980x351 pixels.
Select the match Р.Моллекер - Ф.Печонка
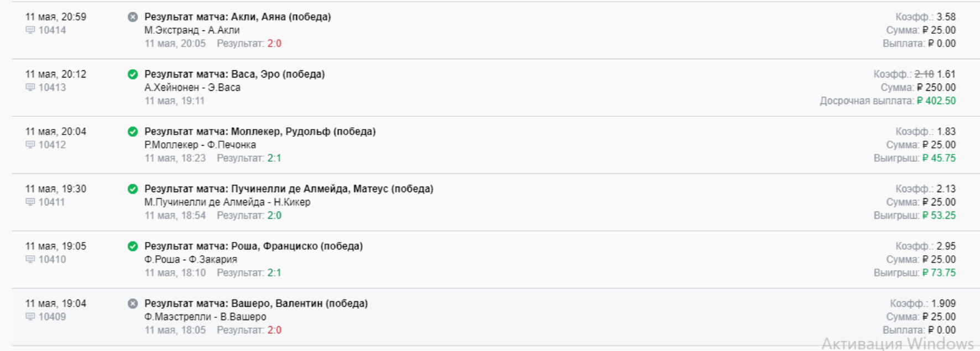[200, 145]
